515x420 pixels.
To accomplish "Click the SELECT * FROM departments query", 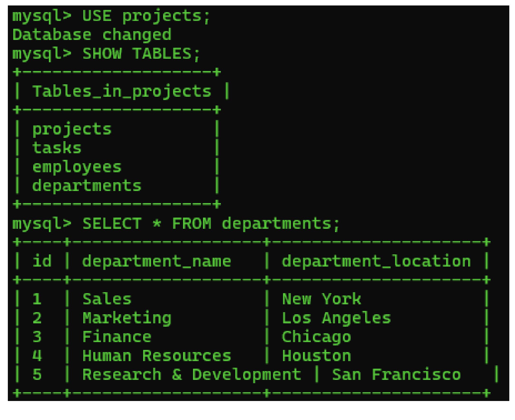I will pyautogui.click(x=211, y=224).
